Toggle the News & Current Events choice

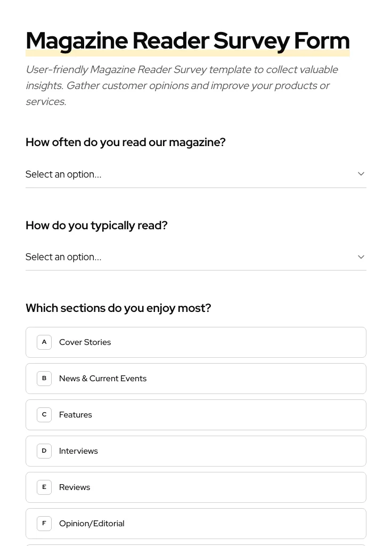point(196,378)
